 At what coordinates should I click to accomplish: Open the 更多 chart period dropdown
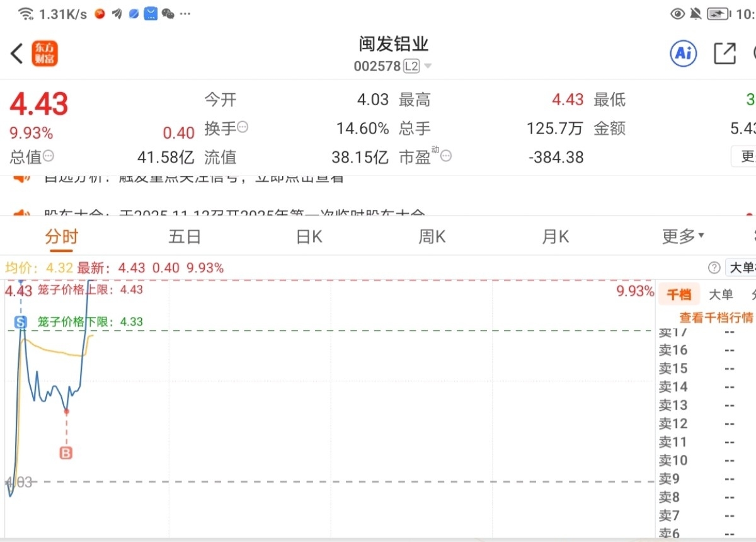coord(683,236)
